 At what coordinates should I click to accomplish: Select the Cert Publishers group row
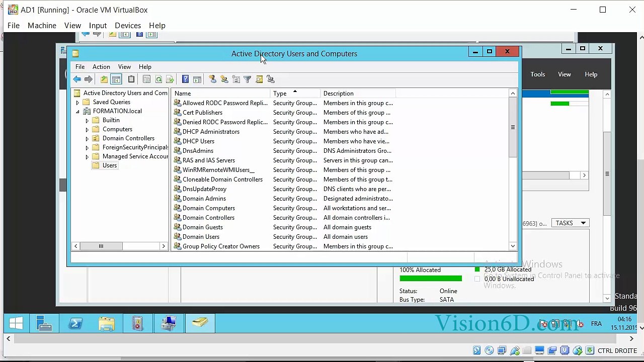click(x=283, y=113)
